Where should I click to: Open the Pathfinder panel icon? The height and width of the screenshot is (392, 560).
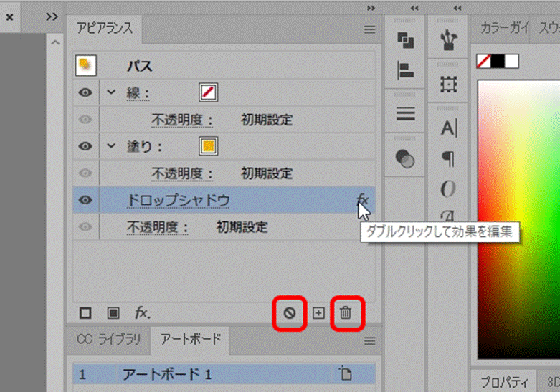pyautogui.click(x=405, y=40)
